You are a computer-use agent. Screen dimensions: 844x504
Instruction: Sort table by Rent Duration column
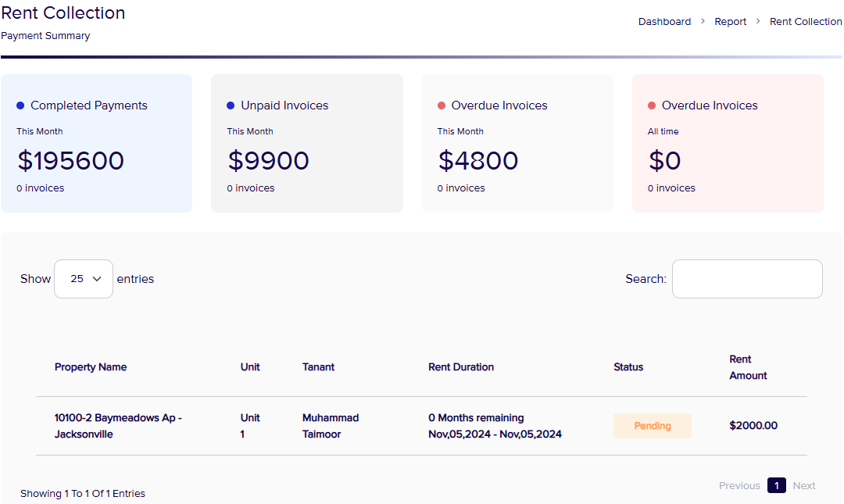point(461,367)
